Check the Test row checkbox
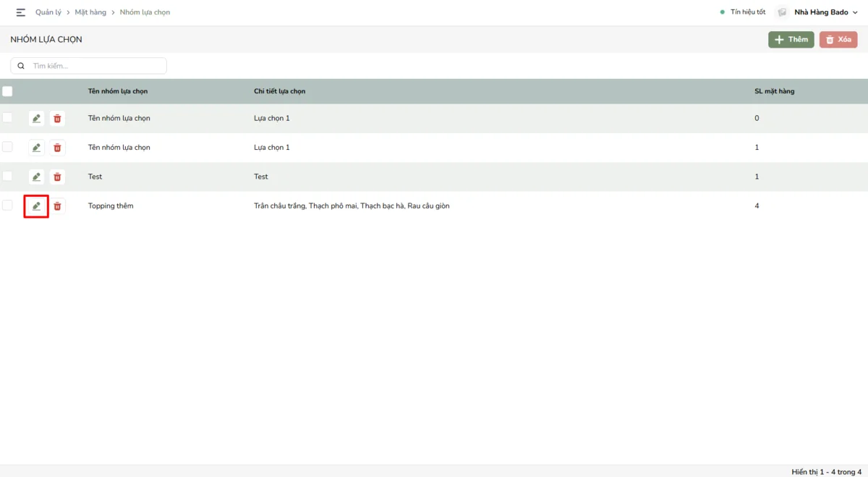The height and width of the screenshot is (477, 868). 7,176
